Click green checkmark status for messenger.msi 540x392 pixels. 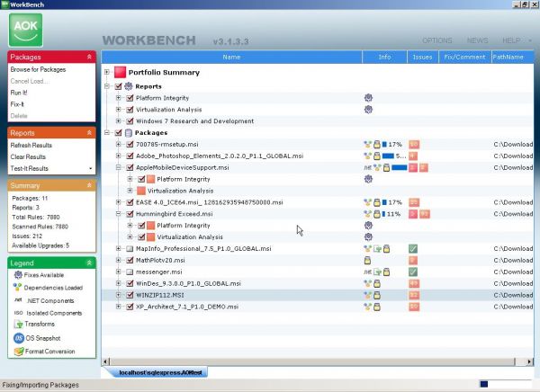413,272
